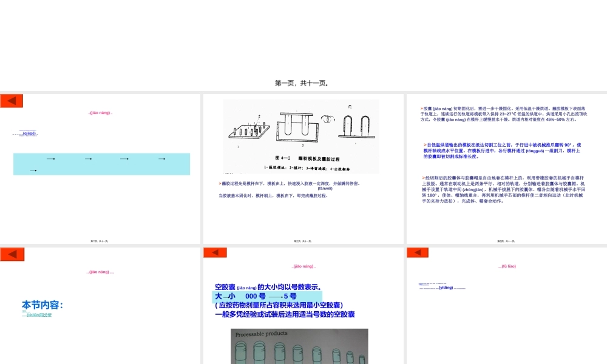The width and height of the screenshot is (607, 364).
Task: Click the red back arrow on the first slide
Action: pyautogui.click(x=11, y=100)
